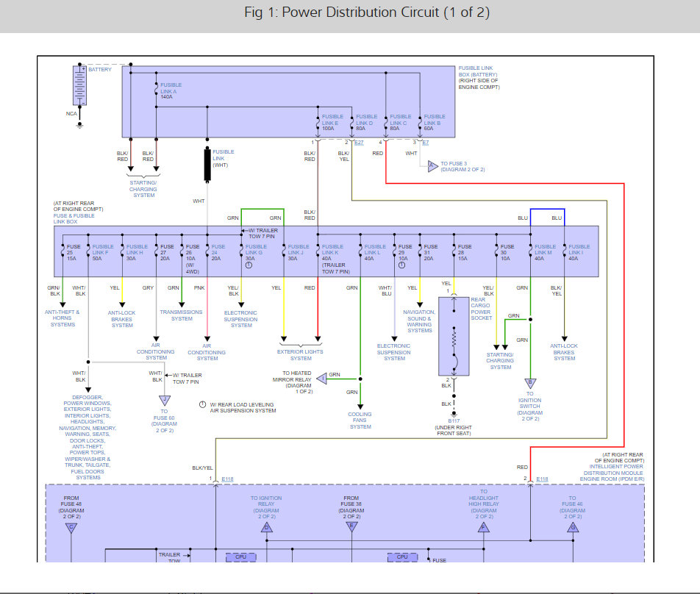Image resolution: width=700 pixels, height=594 pixels.
Task: Click the 'FUSE 29 10A' label
Action: point(405,252)
